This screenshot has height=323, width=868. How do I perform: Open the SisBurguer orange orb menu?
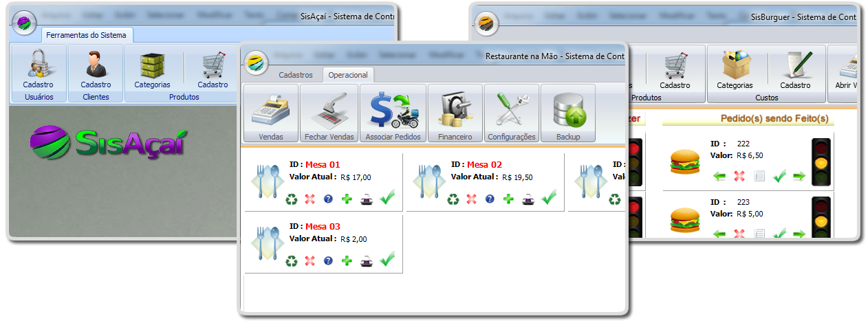coord(487,23)
